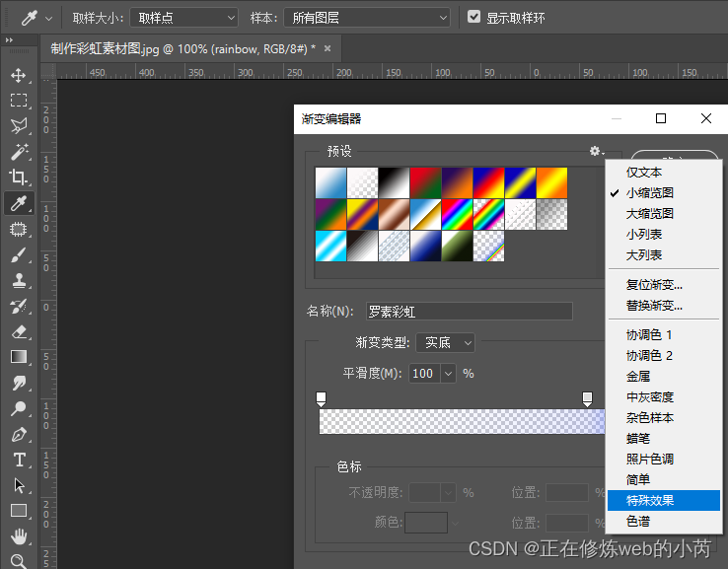
Task: Select the orange yellow orange gradient preset
Action: click(552, 182)
